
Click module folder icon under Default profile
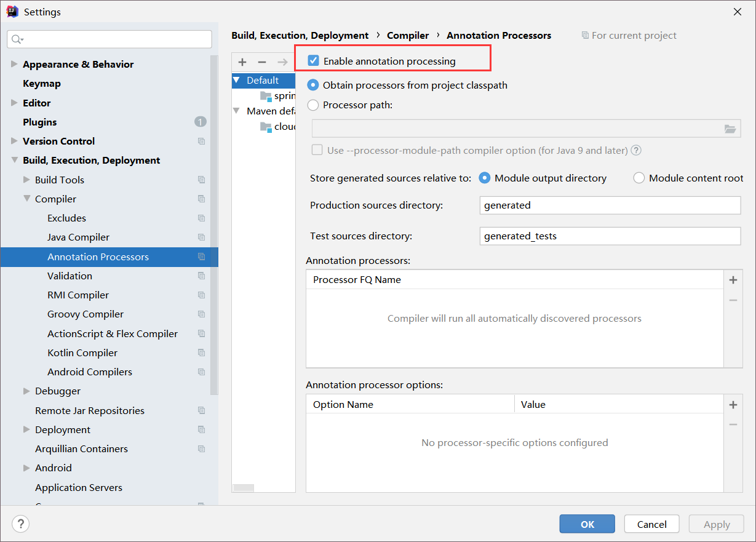266,96
